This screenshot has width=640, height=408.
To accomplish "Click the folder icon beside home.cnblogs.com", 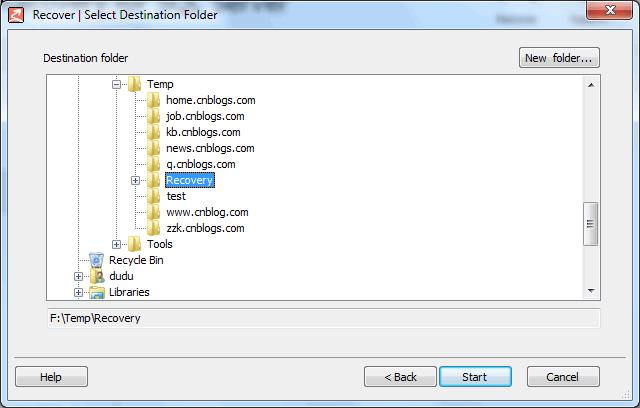I will (153, 100).
